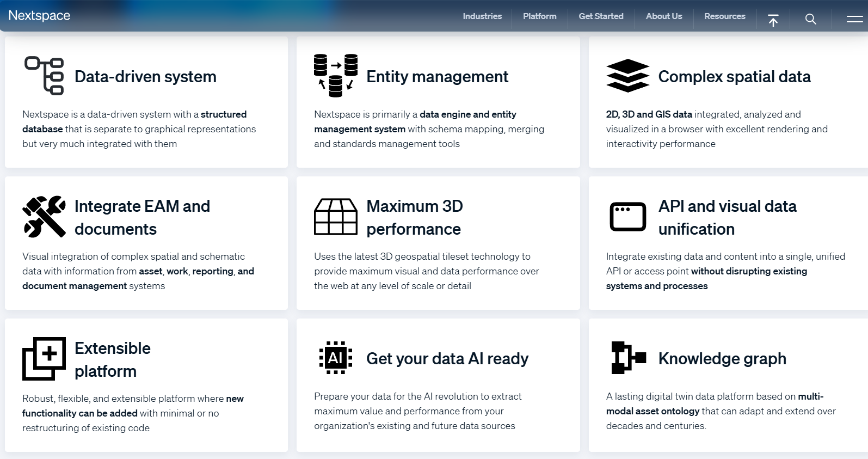Open the Platform menu

pos(540,16)
